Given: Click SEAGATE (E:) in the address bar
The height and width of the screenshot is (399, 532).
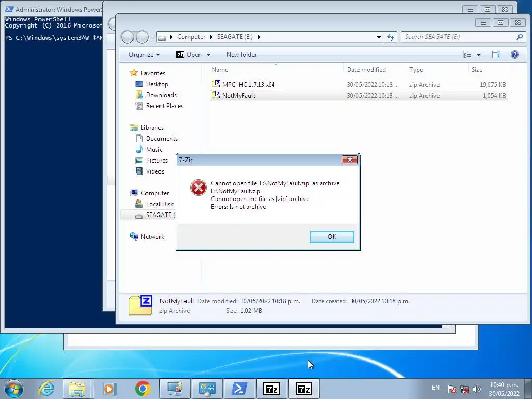Looking at the screenshot, I should pos(235,37).
